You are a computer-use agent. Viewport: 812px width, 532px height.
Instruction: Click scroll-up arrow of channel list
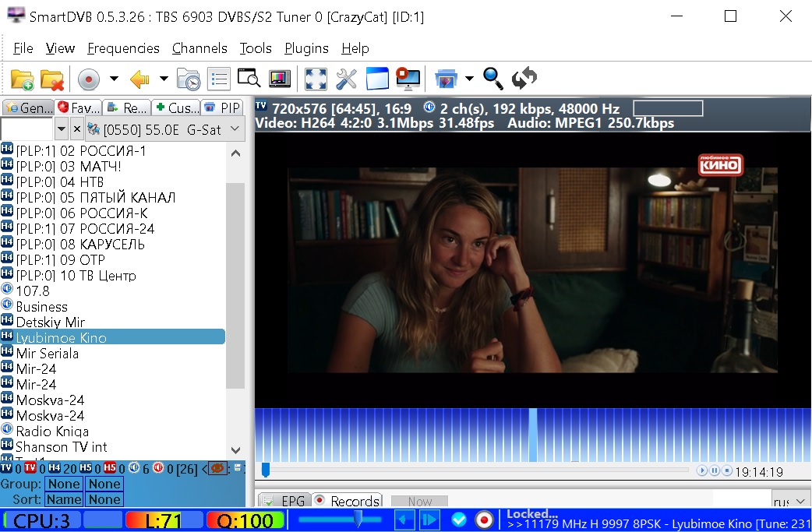[x=235, y=153]
